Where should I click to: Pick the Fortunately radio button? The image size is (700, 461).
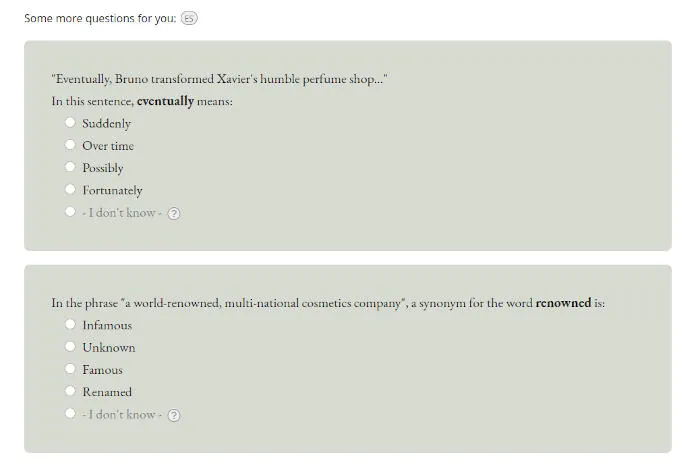pyautogui.click(x=70, y=189)
